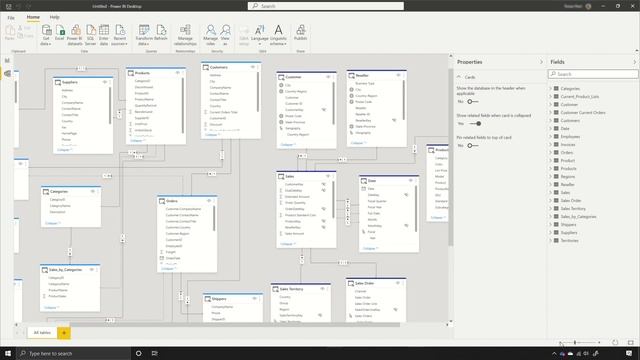Open the Get data menu
This screenshot has height=360, width=640.
point(46,35)
